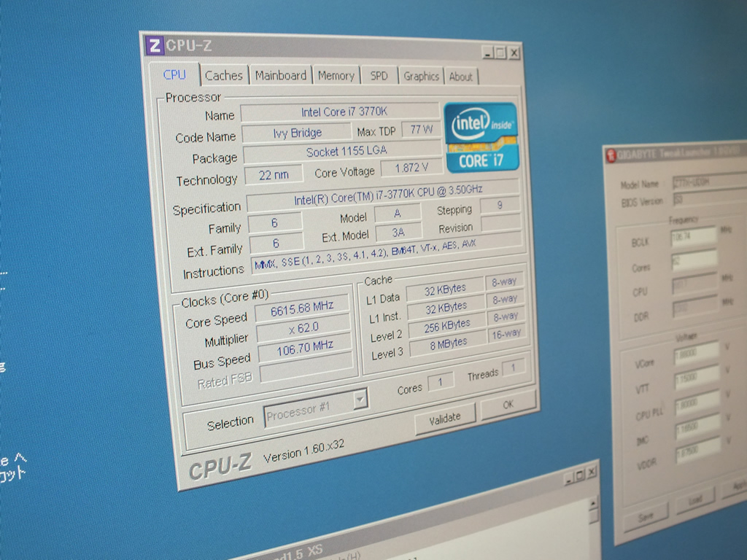Click the VCore voltage field in TweakLauncher
The width and height of the screenshot is (747, 560).
click(x=696, y=354)
